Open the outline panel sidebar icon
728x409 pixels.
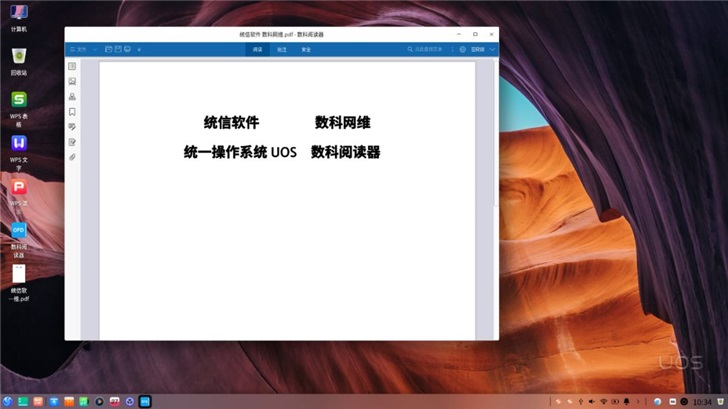(x=72, y=66)
